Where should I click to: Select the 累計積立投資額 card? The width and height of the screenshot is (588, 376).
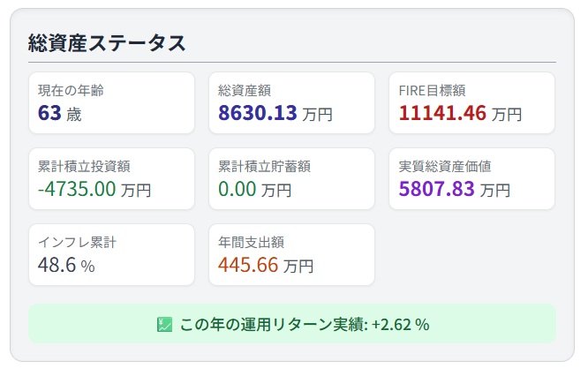[112, 179]
